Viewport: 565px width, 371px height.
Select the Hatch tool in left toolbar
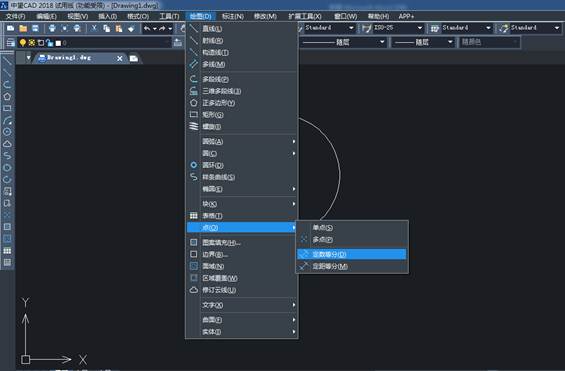pyautogui.click(x=7, y=227)
